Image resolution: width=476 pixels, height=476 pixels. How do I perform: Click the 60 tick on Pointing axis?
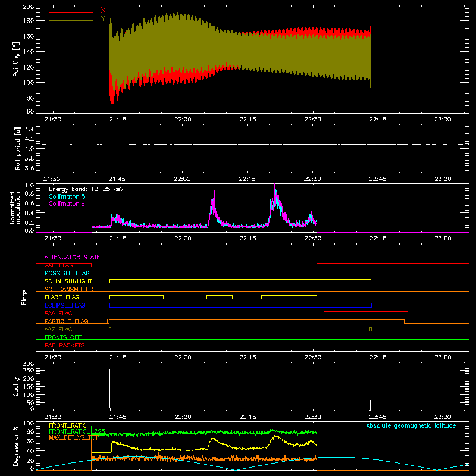(30, 111)
